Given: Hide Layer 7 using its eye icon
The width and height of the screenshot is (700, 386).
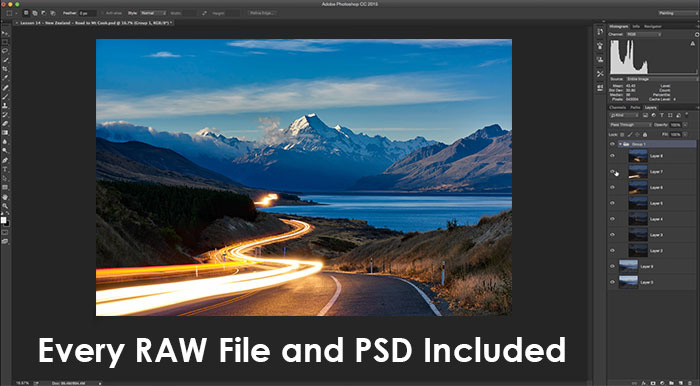Looking at the screenshot, I should [612, 171].
